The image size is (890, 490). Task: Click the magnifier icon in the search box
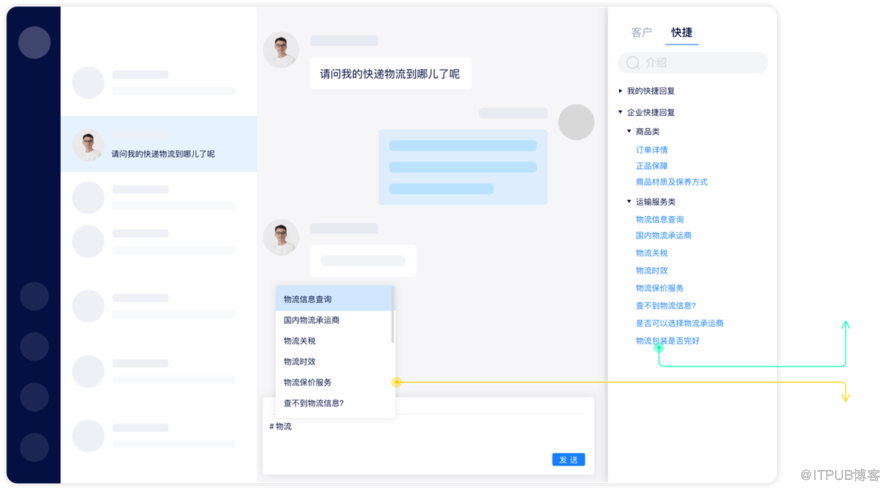pos(633,63)
